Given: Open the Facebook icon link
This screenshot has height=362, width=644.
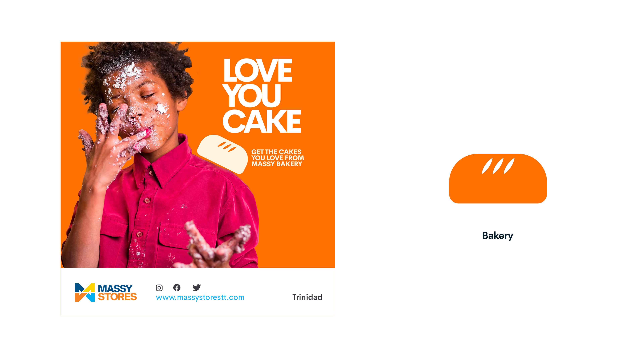Looking at the screenshot, I should click(177, 288).
